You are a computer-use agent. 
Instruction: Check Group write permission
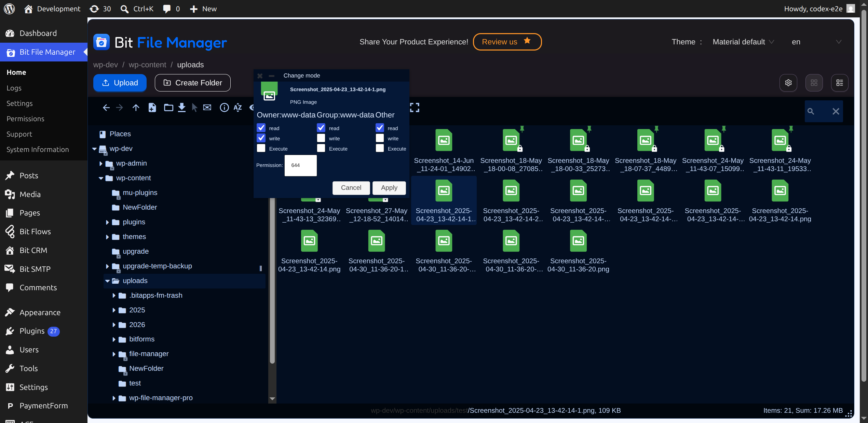[321, 138]
